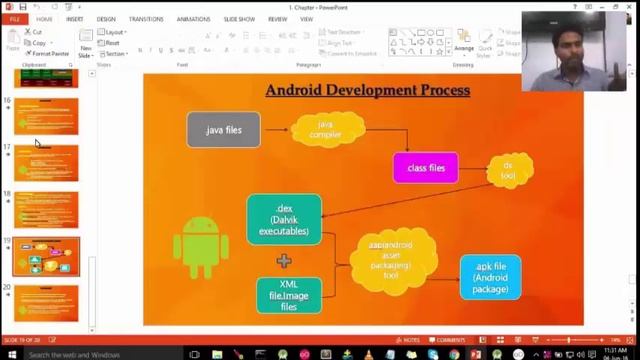The height and width of the screenshot is (360, 640).
Task: Click zoom out minus button
Action: [548, 340]
